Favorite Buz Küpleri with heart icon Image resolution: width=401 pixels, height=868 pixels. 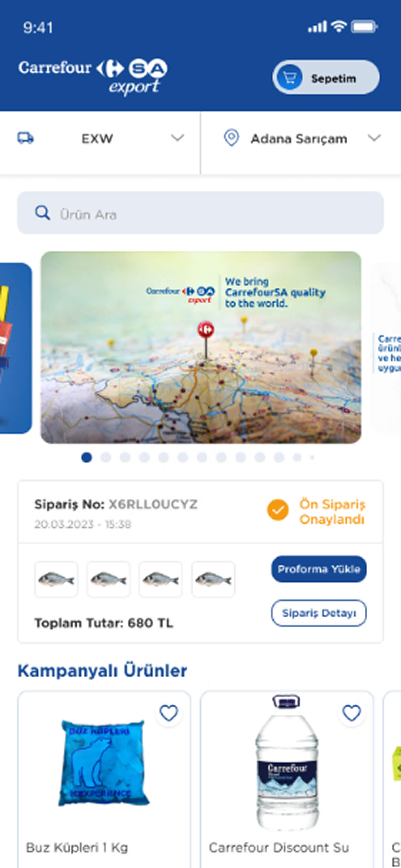(x=169, y=713)
